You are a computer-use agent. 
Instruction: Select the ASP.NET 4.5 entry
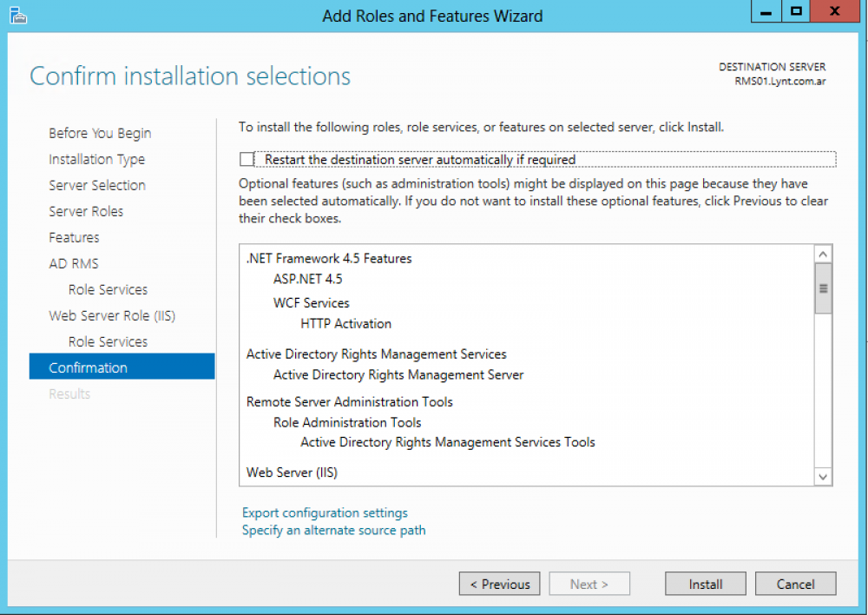(x=308, y=279)
